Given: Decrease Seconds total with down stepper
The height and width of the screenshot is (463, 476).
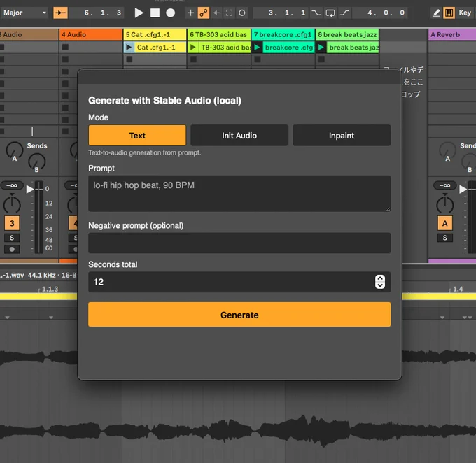Looking at the screenshot, I should point(380,285).
